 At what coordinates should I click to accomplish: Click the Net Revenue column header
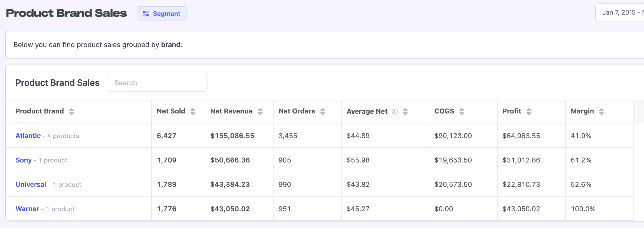coord(231,111)
